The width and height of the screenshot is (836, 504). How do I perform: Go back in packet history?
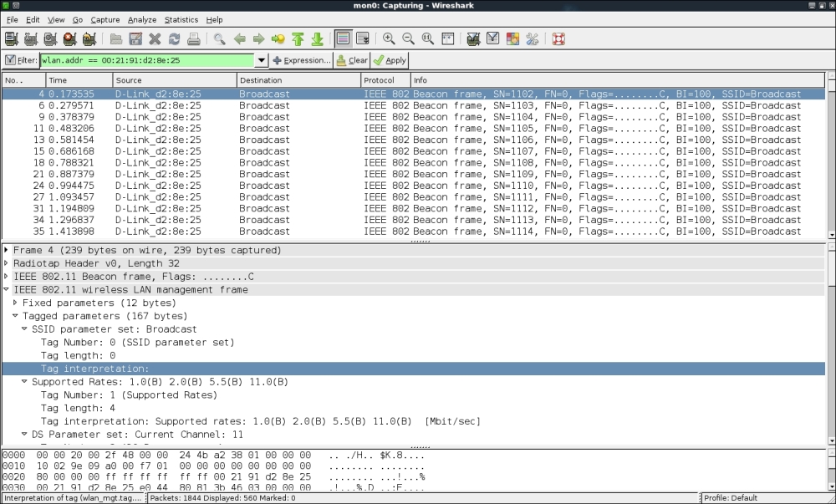(239, 39)
